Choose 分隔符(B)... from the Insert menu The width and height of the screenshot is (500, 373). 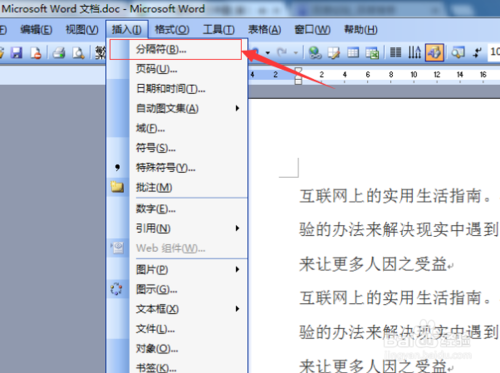click(x=176, y=50)
